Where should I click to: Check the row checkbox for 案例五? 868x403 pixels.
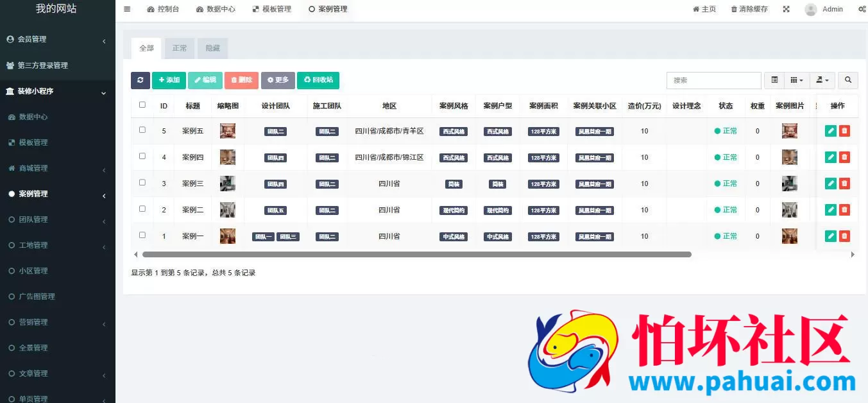(142, 131)
